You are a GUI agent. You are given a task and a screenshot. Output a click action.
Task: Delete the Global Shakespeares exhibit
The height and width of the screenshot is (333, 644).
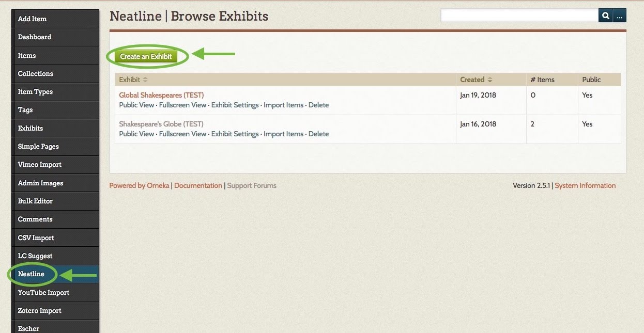click(x=318, y=105)
